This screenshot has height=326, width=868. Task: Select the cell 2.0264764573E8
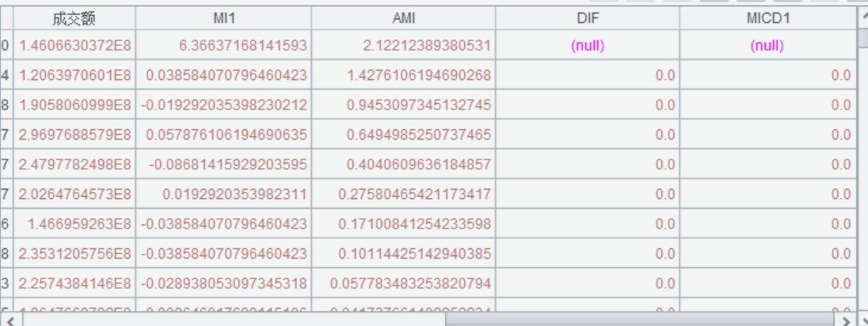coord(74,194)
